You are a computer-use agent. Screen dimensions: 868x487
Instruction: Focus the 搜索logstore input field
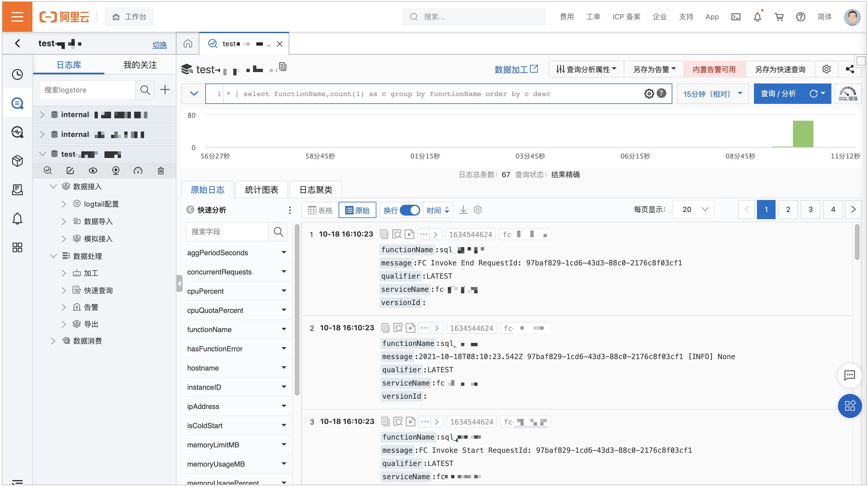tap(87, 90)
